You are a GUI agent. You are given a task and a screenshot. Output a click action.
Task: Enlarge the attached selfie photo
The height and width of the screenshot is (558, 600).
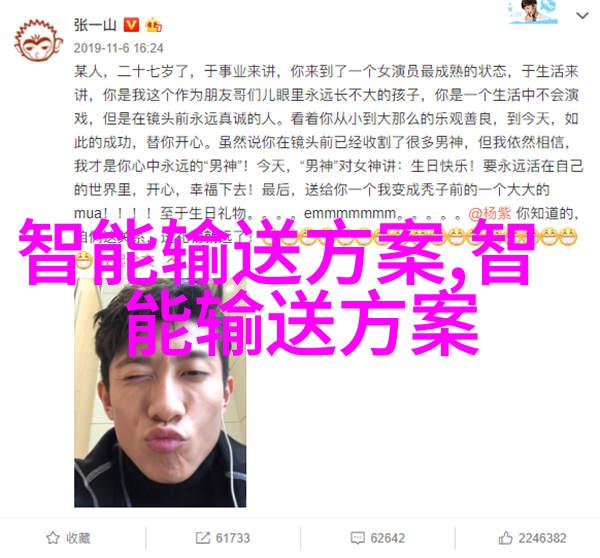pos(160,394)
